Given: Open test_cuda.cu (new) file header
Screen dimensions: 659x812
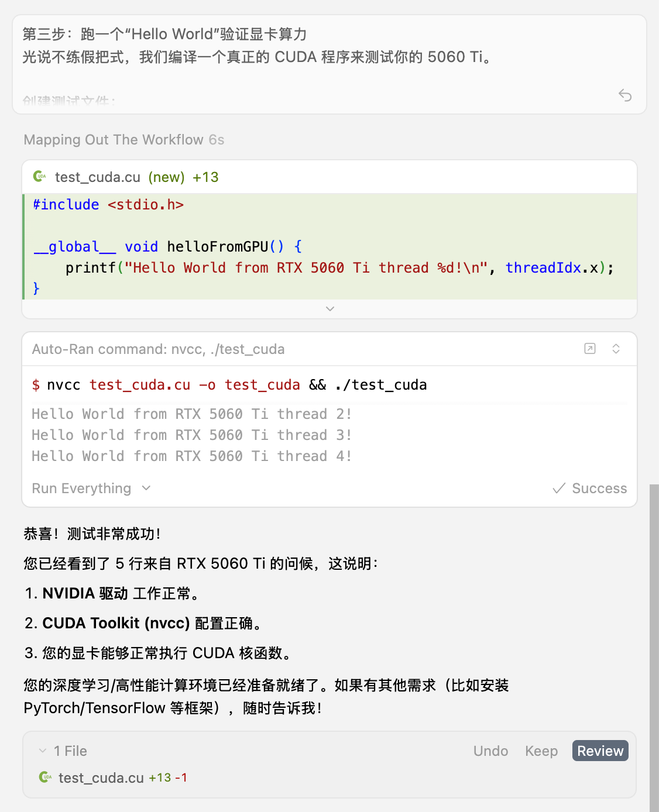Looking at the screenshot, I should coord(329,177).
